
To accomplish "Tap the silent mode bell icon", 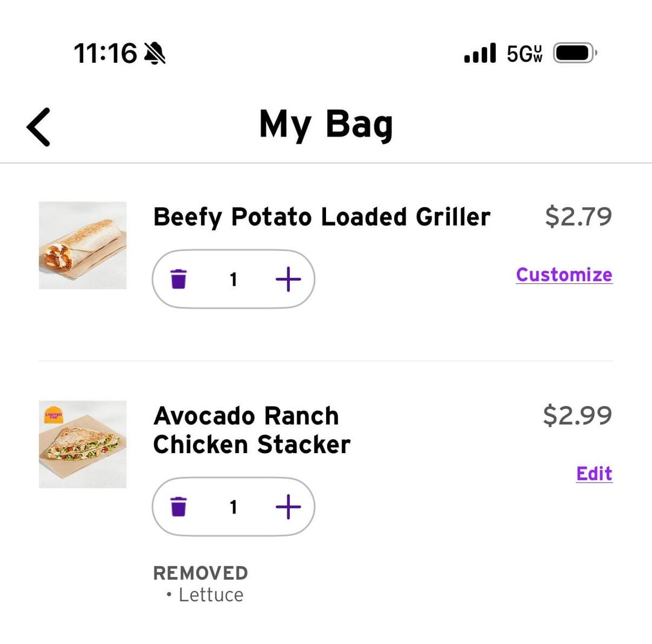I will 155,54.
